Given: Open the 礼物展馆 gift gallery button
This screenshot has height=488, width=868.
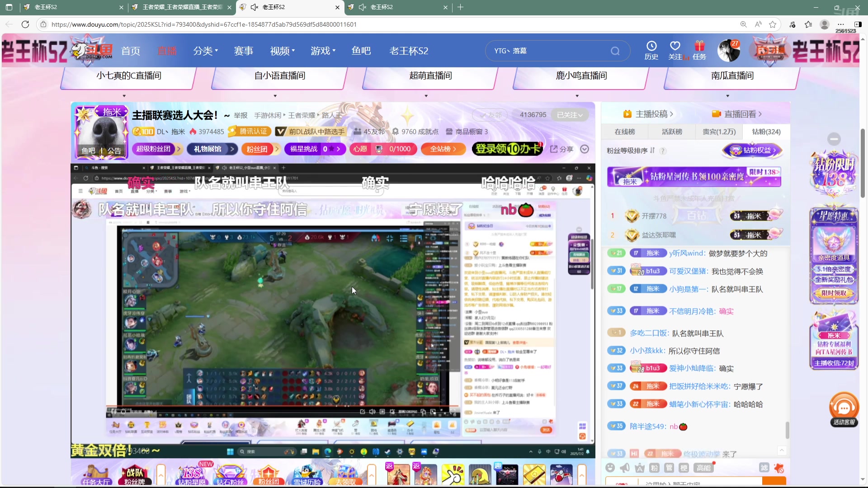Looking at the screenshot, I should [213, 149].
